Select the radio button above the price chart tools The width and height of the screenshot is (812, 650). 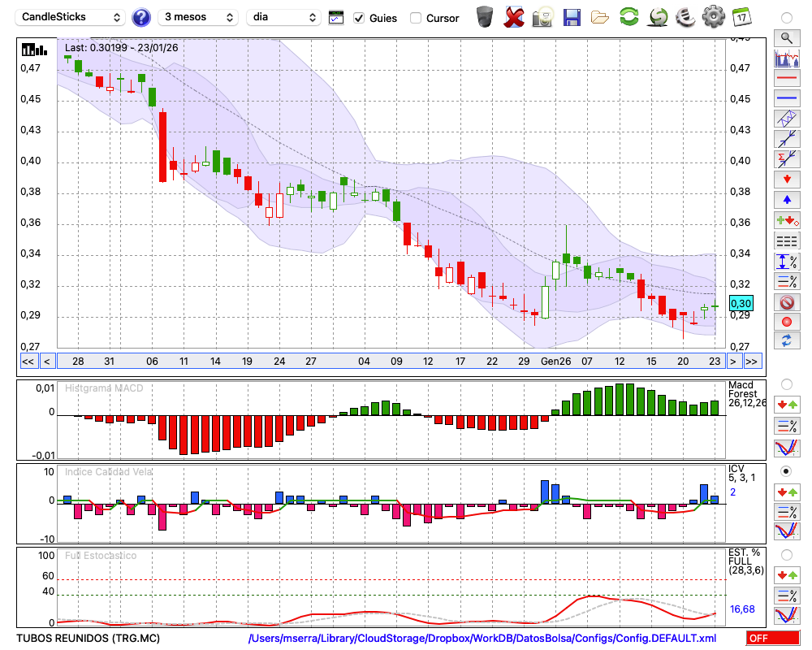787,18
